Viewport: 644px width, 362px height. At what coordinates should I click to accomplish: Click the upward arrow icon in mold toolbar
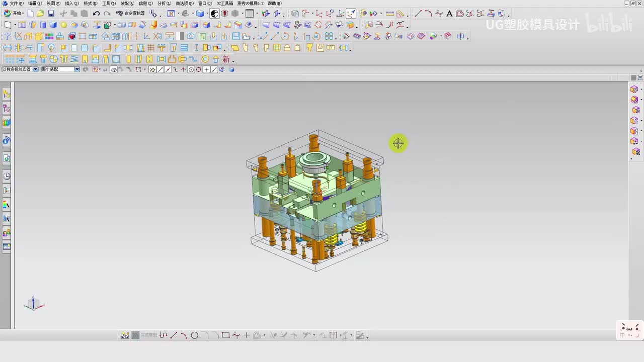click(216, 59)
